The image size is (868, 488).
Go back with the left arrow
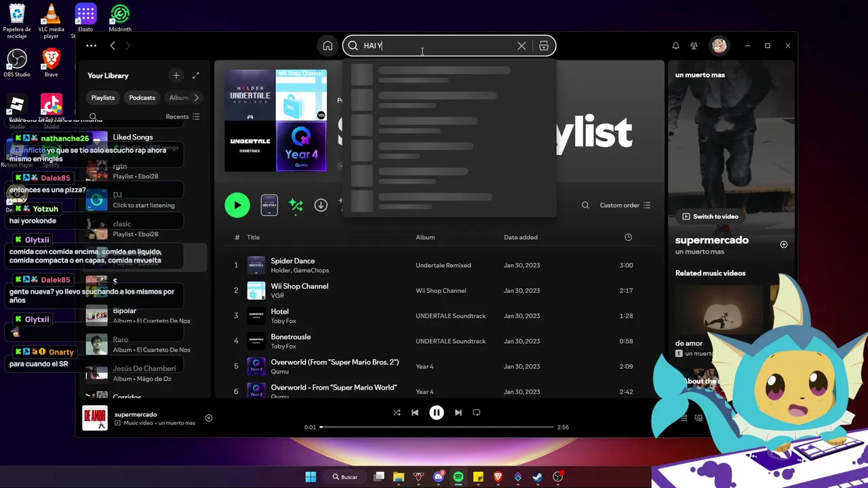[x=113, y=45]
